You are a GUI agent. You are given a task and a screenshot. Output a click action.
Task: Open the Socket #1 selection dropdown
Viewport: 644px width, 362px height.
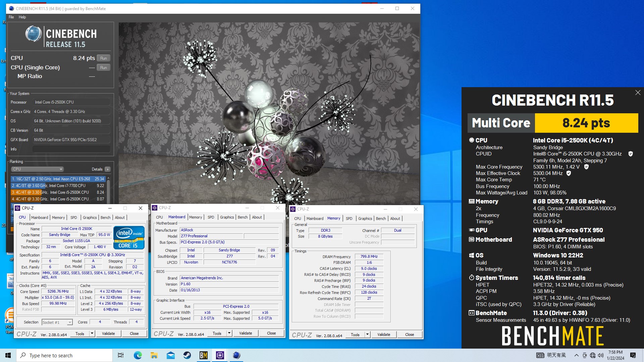57,322
